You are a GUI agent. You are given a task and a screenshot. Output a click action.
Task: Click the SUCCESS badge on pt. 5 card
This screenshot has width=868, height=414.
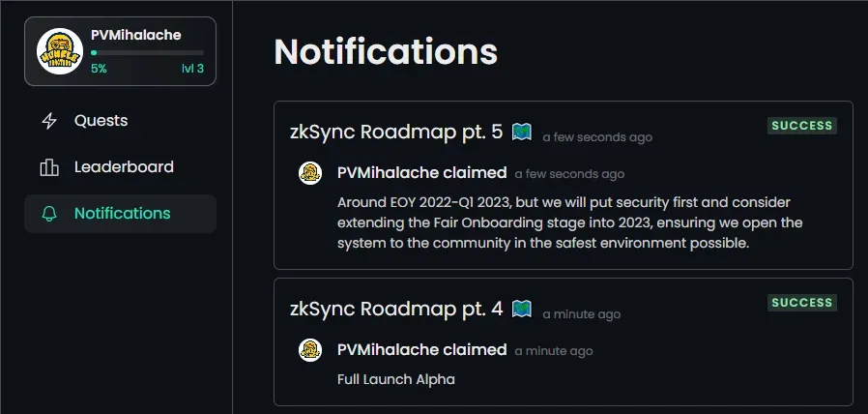(801, 126)
